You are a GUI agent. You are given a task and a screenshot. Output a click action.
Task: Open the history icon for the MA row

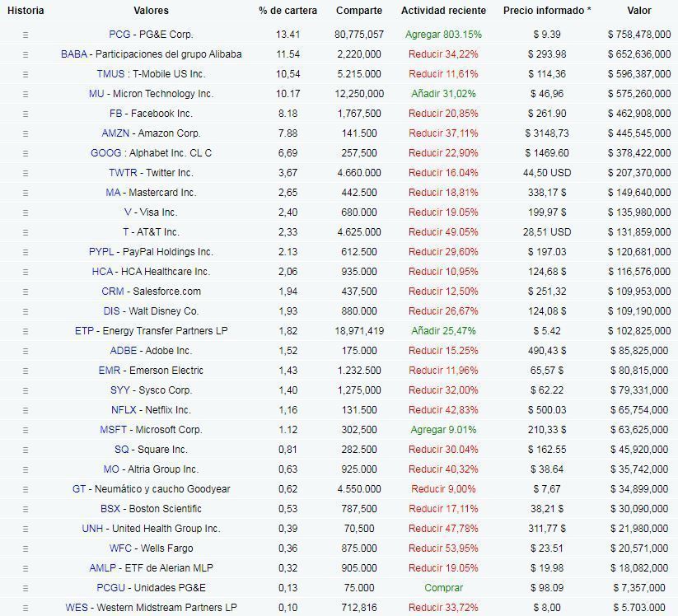pos(26,194)
